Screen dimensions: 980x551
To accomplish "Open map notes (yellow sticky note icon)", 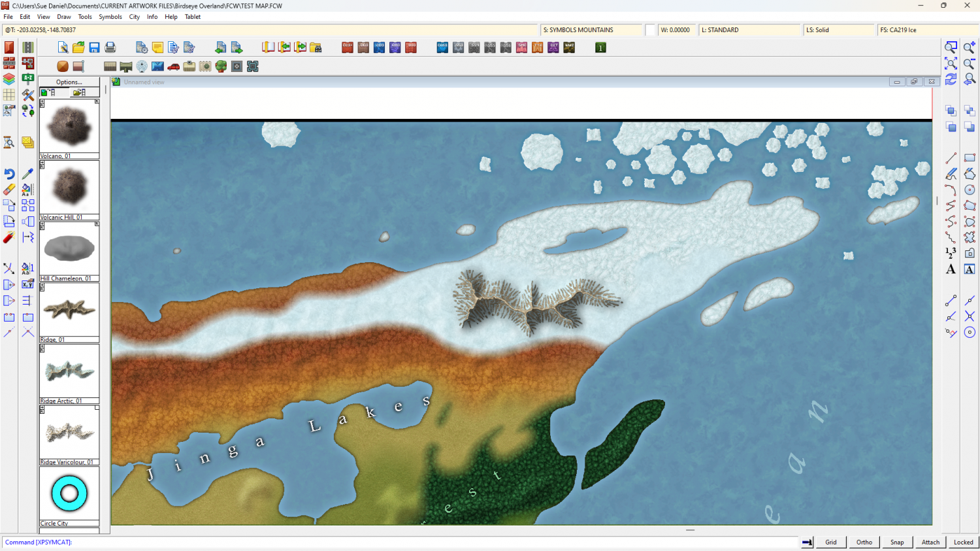I will coord(157,47).
